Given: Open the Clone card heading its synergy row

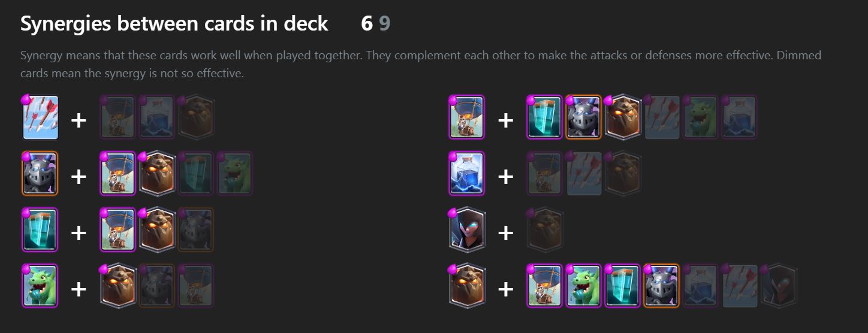Looking at the screenshot, I should 40,229.
